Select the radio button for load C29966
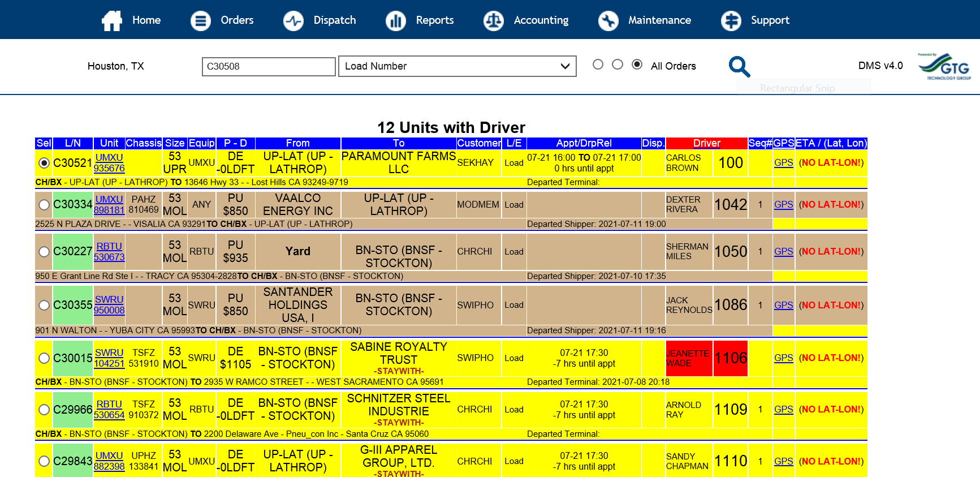 tap(44, 410)
